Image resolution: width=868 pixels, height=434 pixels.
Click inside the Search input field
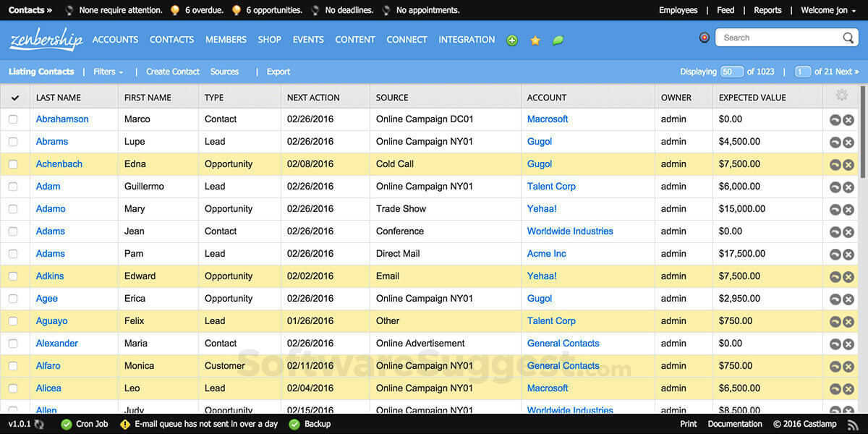coord(778,38)
